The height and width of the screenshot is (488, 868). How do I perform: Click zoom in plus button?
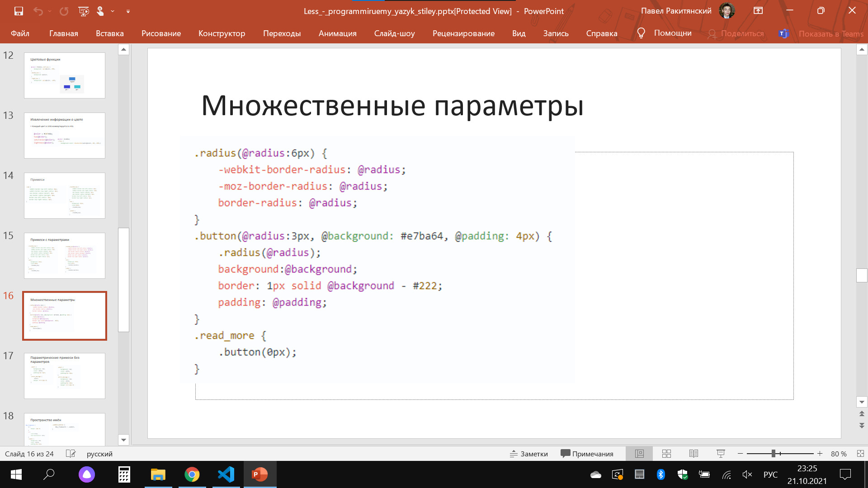pyautogui.click(x=820, y=454)
